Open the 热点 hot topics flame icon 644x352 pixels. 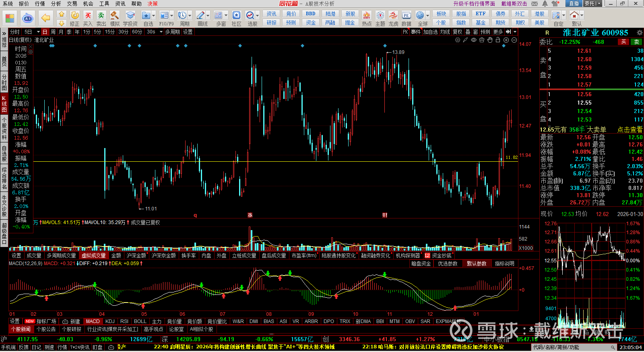pos(366,16)
